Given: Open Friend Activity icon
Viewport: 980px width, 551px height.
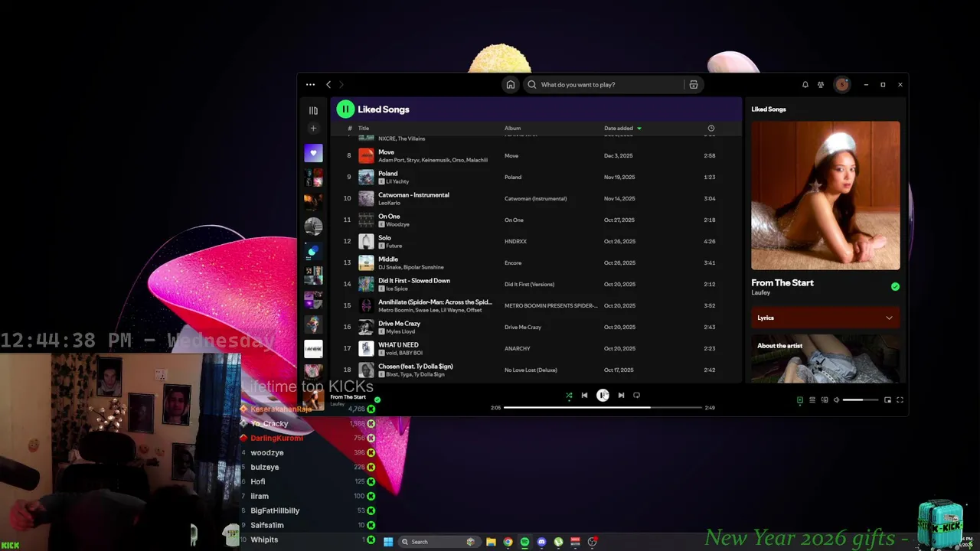Looking at the screenshot, I should [x=821, y=85].
